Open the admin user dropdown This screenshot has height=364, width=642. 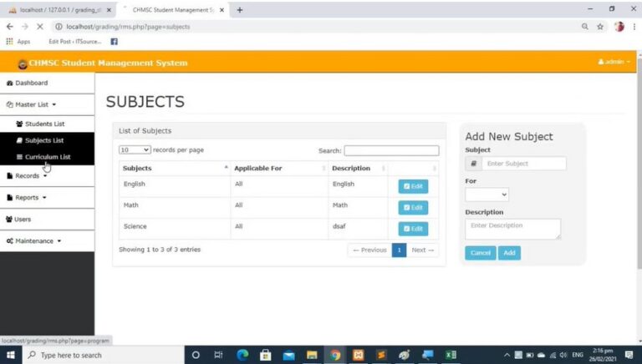(x=614, y=63)
